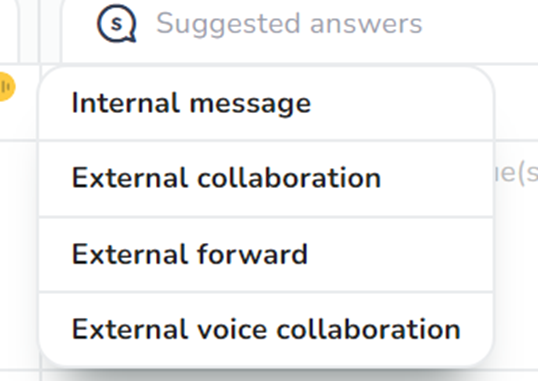538x381 pixels.
Task: Pick the first message type, Internal message
Action: 266,103
